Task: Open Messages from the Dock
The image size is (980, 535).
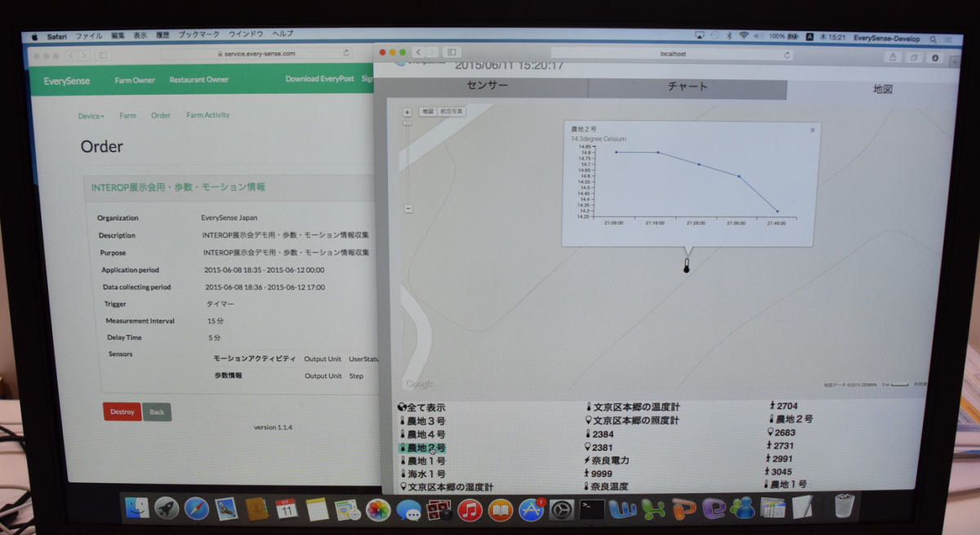Action: point(408,511)
